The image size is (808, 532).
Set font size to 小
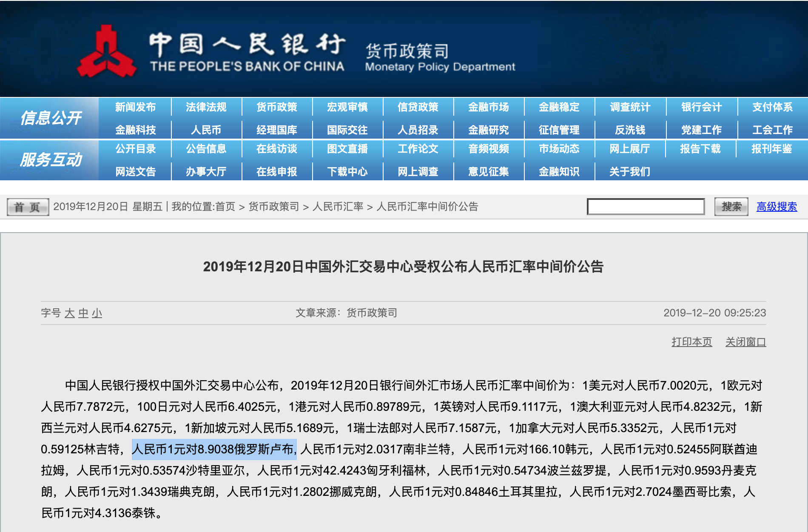pos(97,313)
